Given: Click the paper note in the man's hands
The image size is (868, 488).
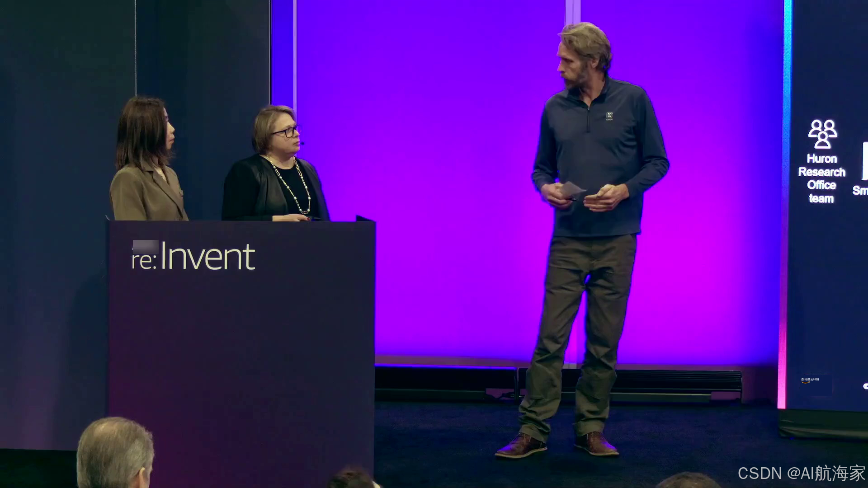Looking at the screenshot, I should 571,189.
